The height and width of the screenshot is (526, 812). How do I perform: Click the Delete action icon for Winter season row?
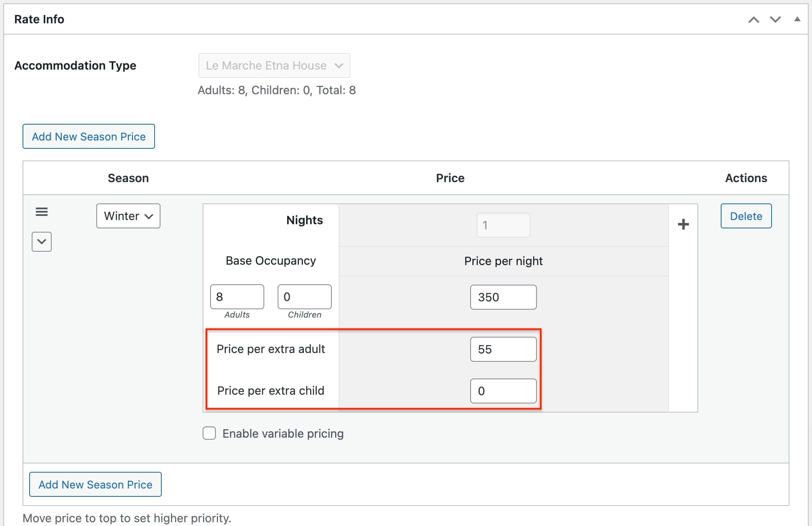(x=746, y=216)
